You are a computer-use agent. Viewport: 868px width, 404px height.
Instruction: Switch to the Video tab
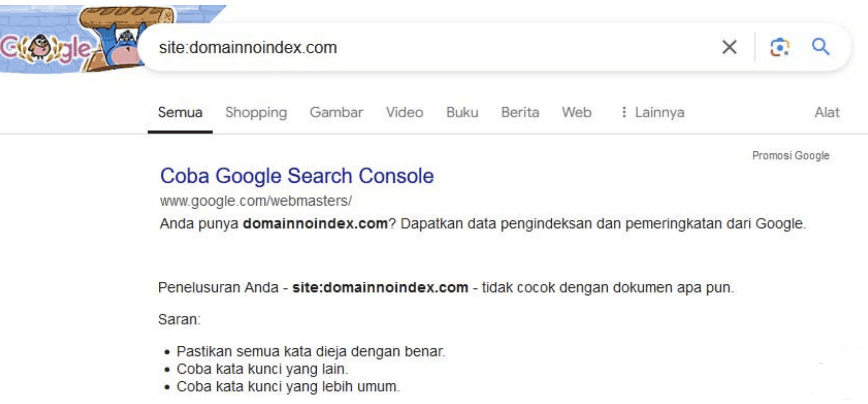pyautogui.click(x=405, y=112)
